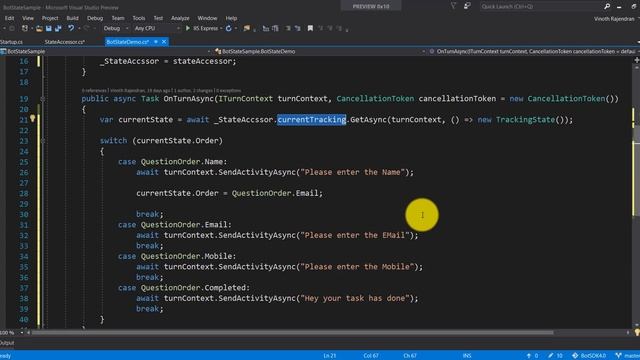Image resolution: width=640 pixels, height=360 pixels.
Task: Open the Help menu
Action: [x=231, y=18]
